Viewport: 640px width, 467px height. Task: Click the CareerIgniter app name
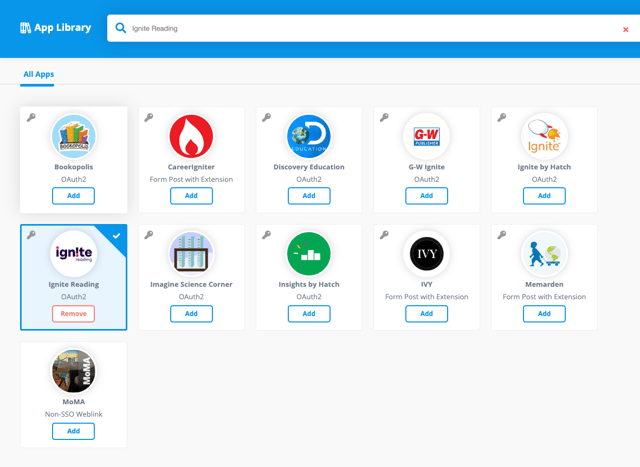coord(191,167)
